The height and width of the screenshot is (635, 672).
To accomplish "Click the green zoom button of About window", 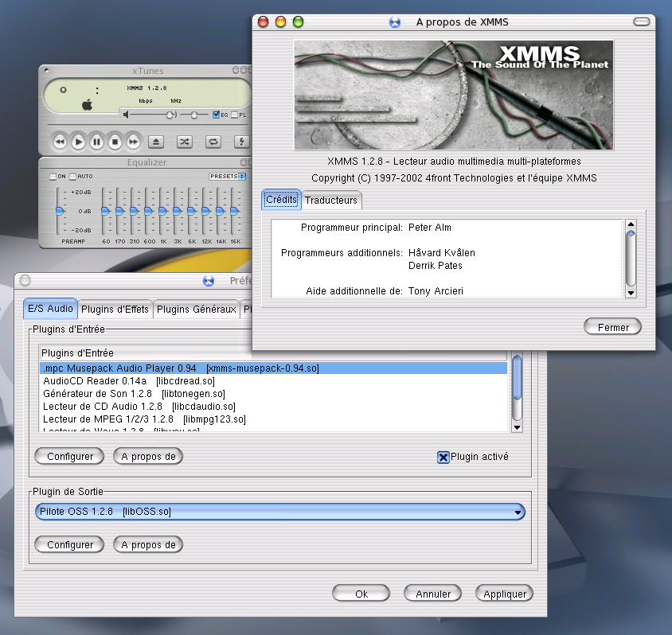I will pyautogui.click(x=299, y=21).
